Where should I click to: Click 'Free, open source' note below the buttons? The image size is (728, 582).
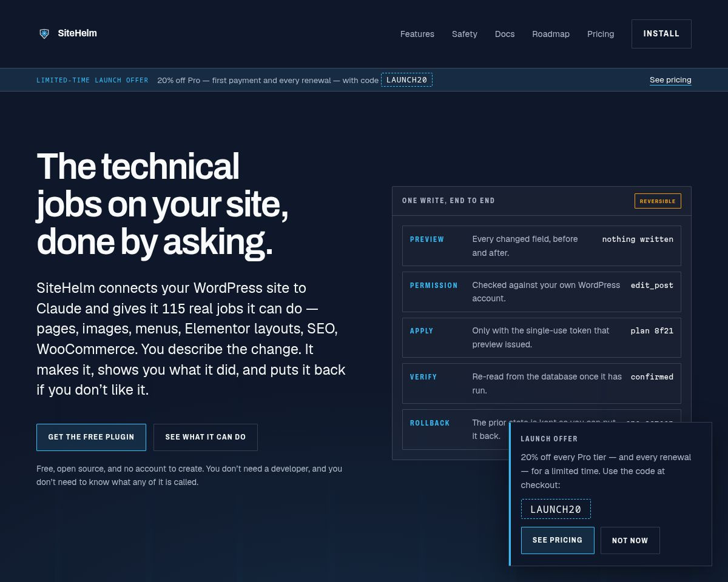pyautogui.click(x=189, y=475)
